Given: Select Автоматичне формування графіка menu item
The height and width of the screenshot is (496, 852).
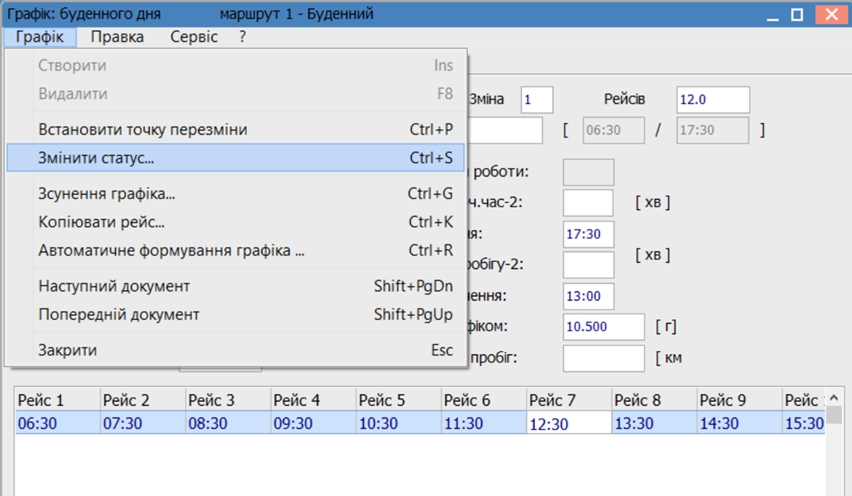Looking at the screenshot, I should 236,250.
